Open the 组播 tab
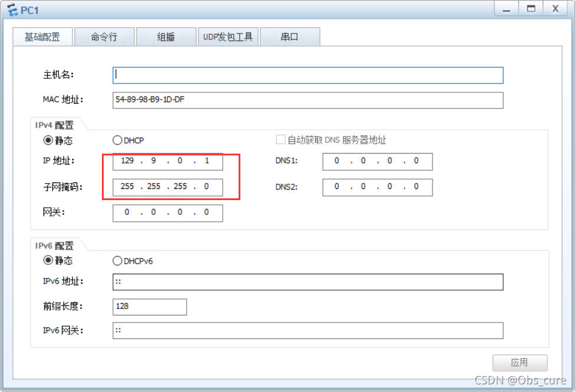Image resolution: width=575 pixels, height=392 pixels. (166, 37)
